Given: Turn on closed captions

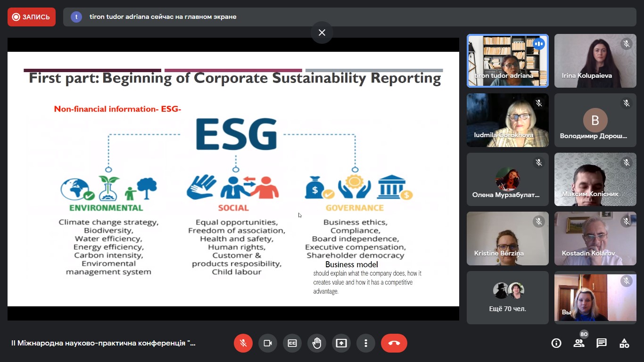Looking at the screenshot, I should click(x=292, y=343).
